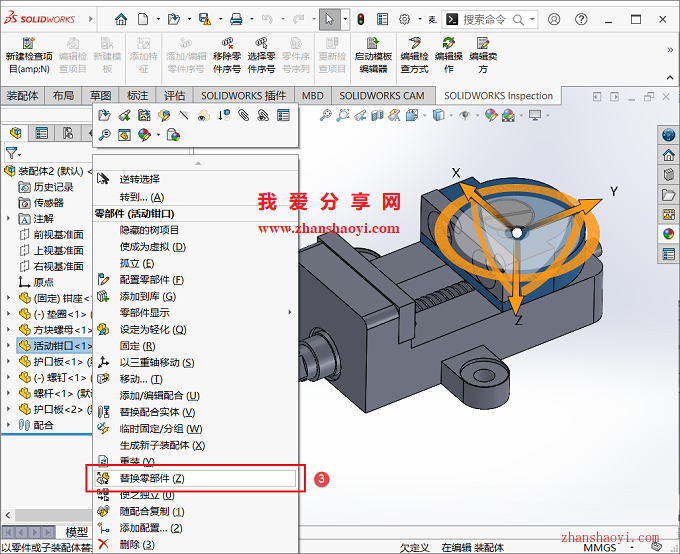Image resolution: width=680 pixels, height=554 pixels.
Task: Switch to the 装配体 tab
Action: (x=22, y=95)
